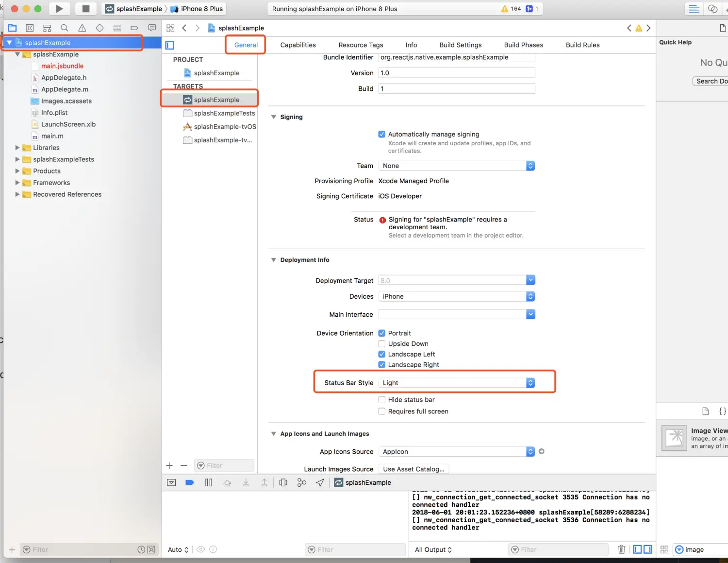This screenshot has width=728, height=563.
Task: Enable the Upside Down orientation checkbox
Action: tap(382, 343)
